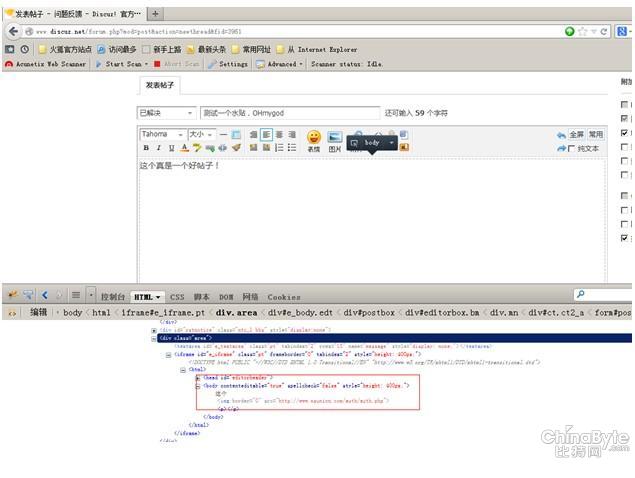The width and height of the screenshot is (635, 478).
Task: Click the Firebug search box
Action: (603, 294)
